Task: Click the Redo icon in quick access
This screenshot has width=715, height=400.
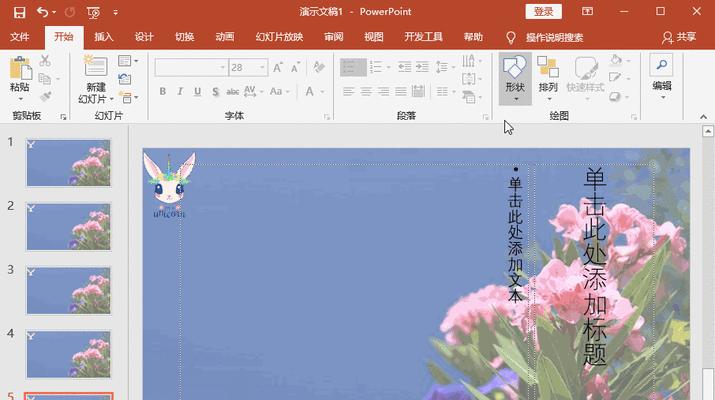Action: tap(70, 12)
